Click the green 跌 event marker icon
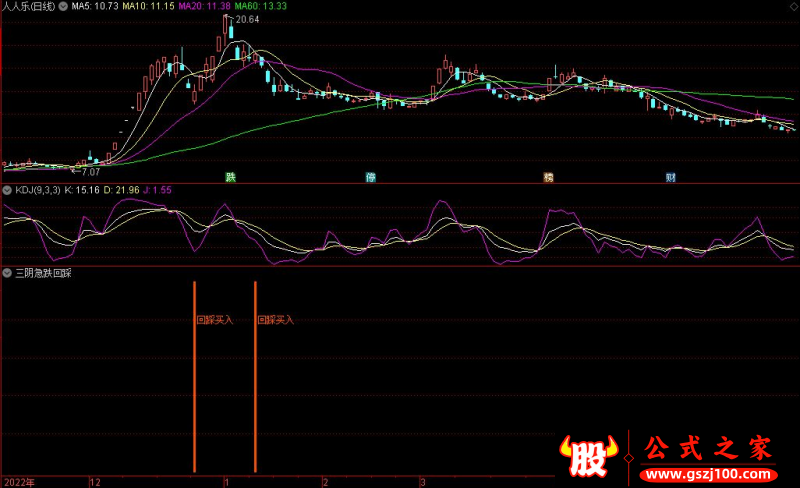 coord(231,178)
